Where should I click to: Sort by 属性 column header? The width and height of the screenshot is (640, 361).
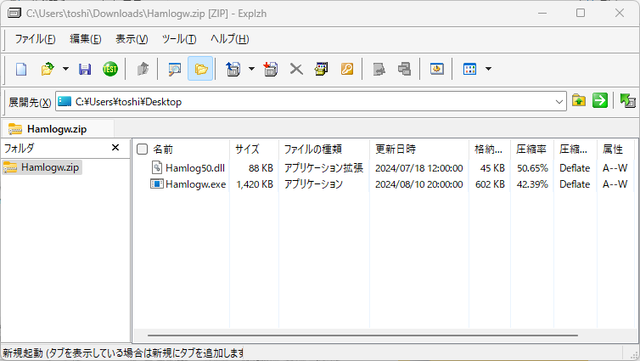(613, 149)
